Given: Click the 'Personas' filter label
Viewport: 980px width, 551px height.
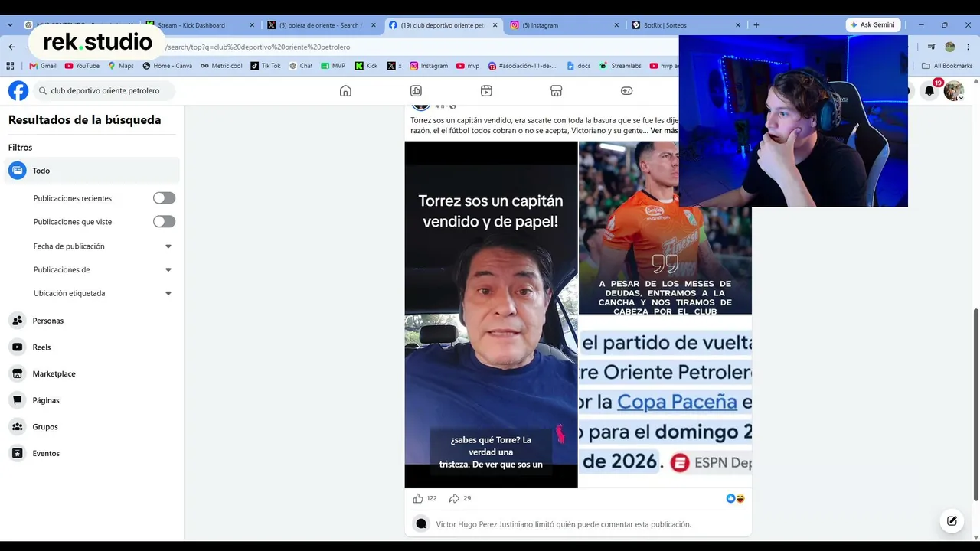Looking at the screenshot, I should pyautogui.click(x=48, y=321).
